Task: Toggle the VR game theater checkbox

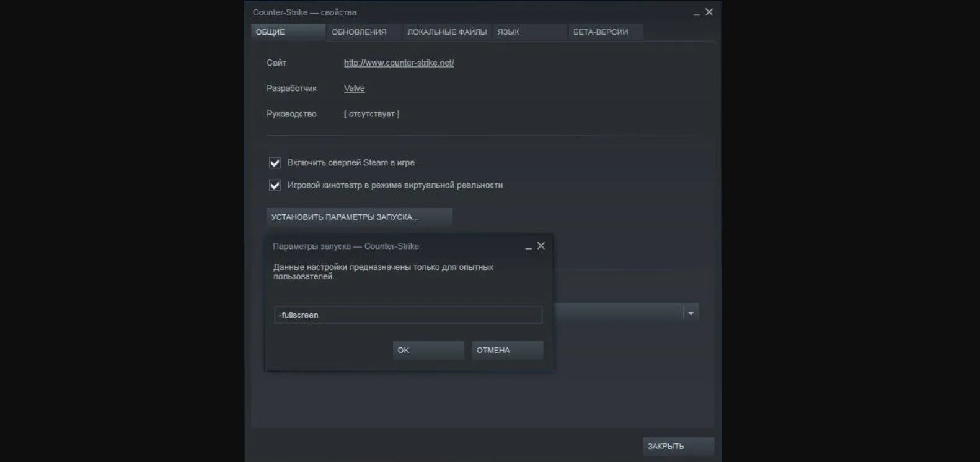Action: pos(275,185)
